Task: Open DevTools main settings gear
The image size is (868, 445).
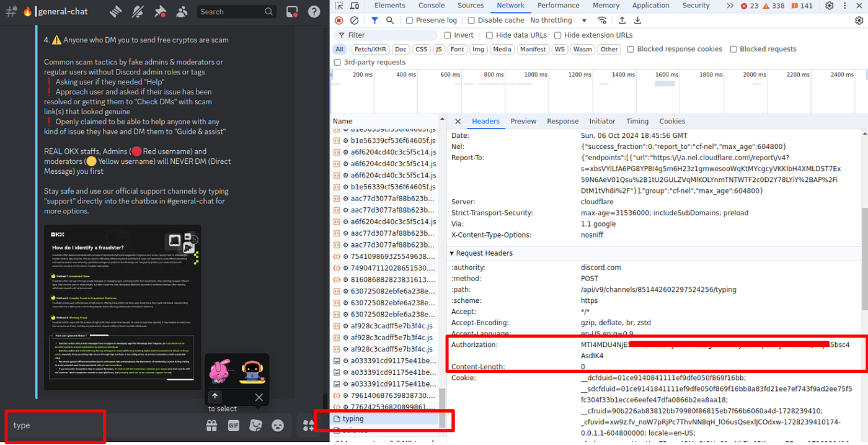Action: pyautogui.click(x=830, y=6)
